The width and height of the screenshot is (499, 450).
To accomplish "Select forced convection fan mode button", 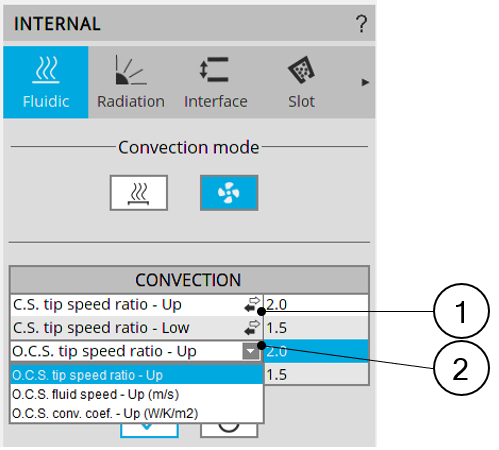I will [x=229, y=193].
